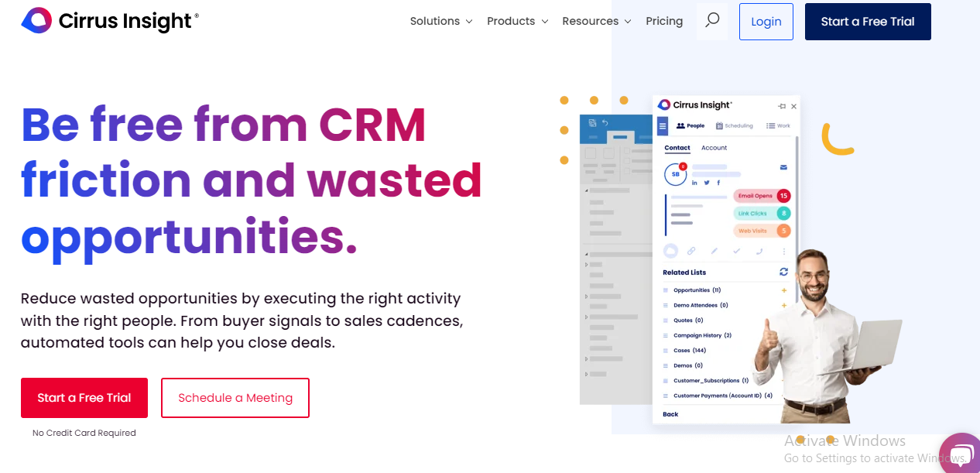
Task: Expand the Products dropdown menu
Action: pyautogui.click(x=518, y=21)
